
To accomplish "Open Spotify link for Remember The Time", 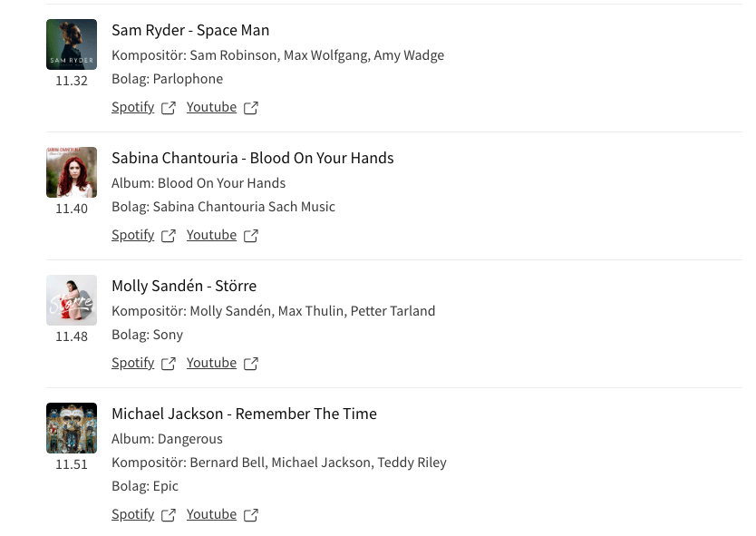I will coord(132,514).
